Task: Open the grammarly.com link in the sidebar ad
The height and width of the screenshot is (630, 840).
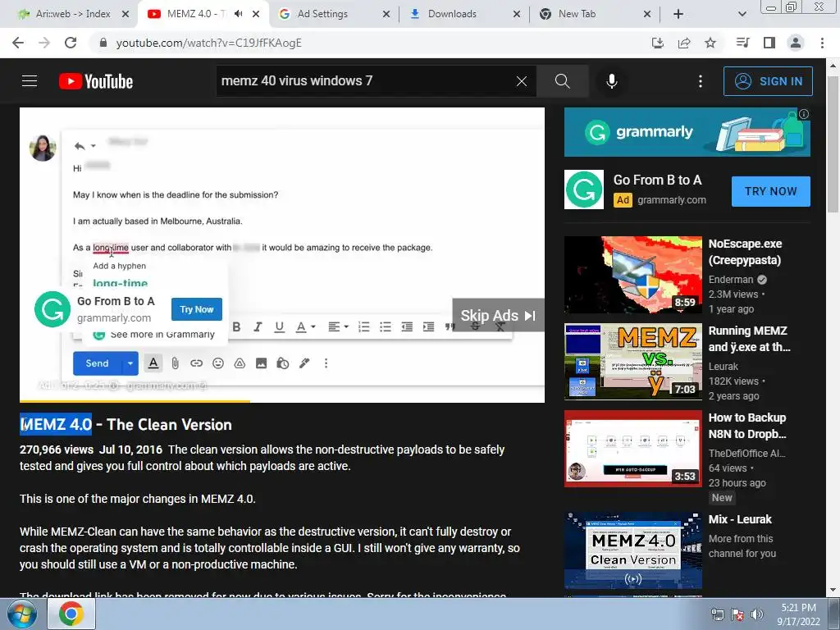Action: (671, 200)
